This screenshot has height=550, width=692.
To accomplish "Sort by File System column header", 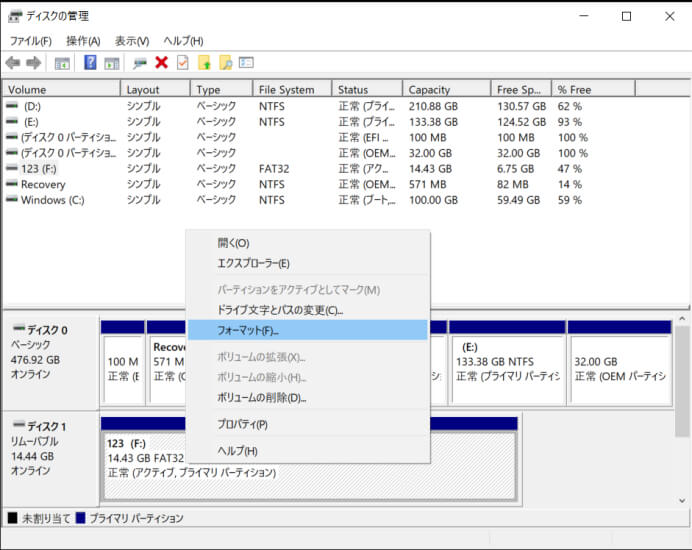I will point(293,90).
